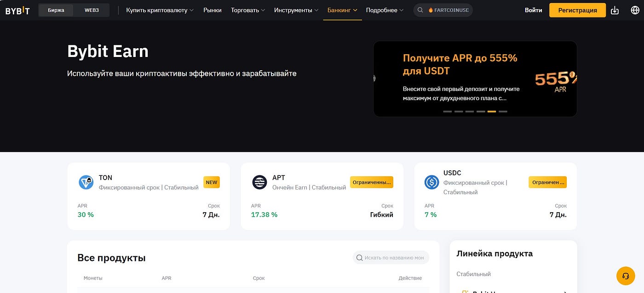Expand the Инструменты dropdown
Image resolution: width=644 pixels, height=293 pixels.
coord(296,10)
